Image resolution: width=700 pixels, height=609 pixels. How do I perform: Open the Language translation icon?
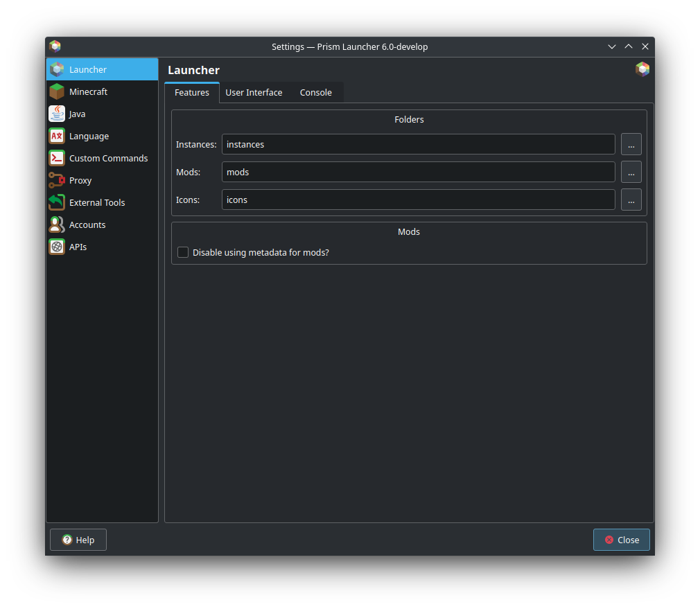(57, 136)
